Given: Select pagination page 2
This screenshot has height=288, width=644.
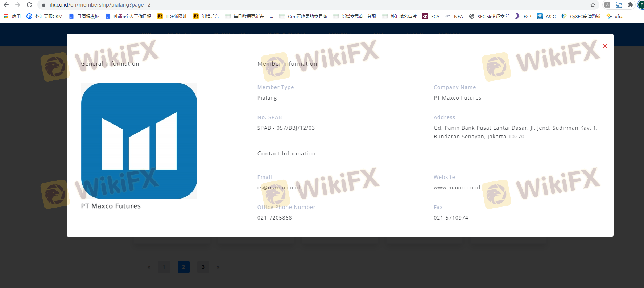Looking at the screenshot, I should [183, 267].
